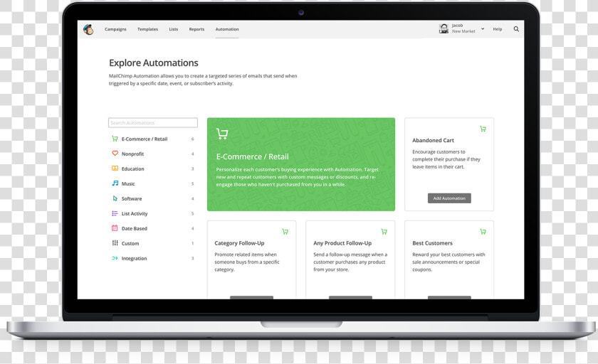Click the Mailchimp monkey logo
Image resolution: width=598 pixels, height=364 pixels.
(x=88, y=29)
